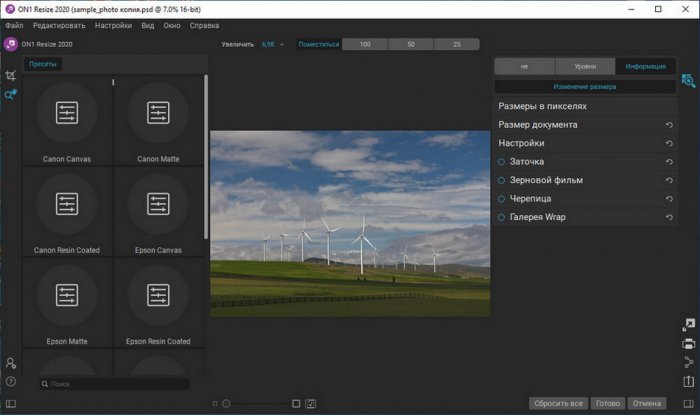This screenshot has width=700, height=415.
Task: Reset the Галерея Wrap section
Action: tap(669, 217)
